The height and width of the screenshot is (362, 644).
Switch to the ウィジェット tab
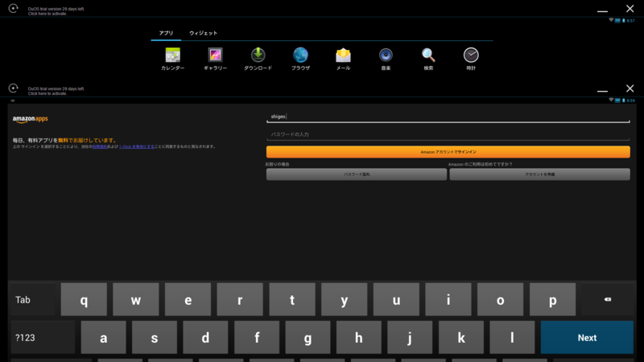(204, 33)
